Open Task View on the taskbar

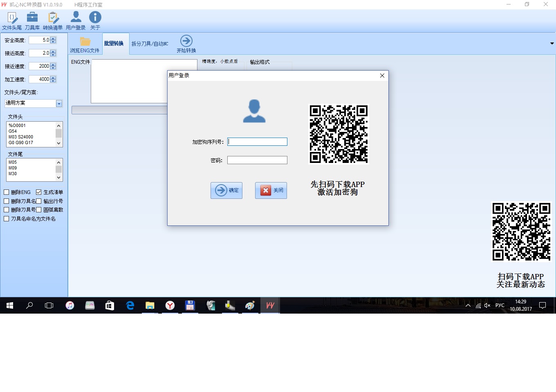click(x=49, y=305)
